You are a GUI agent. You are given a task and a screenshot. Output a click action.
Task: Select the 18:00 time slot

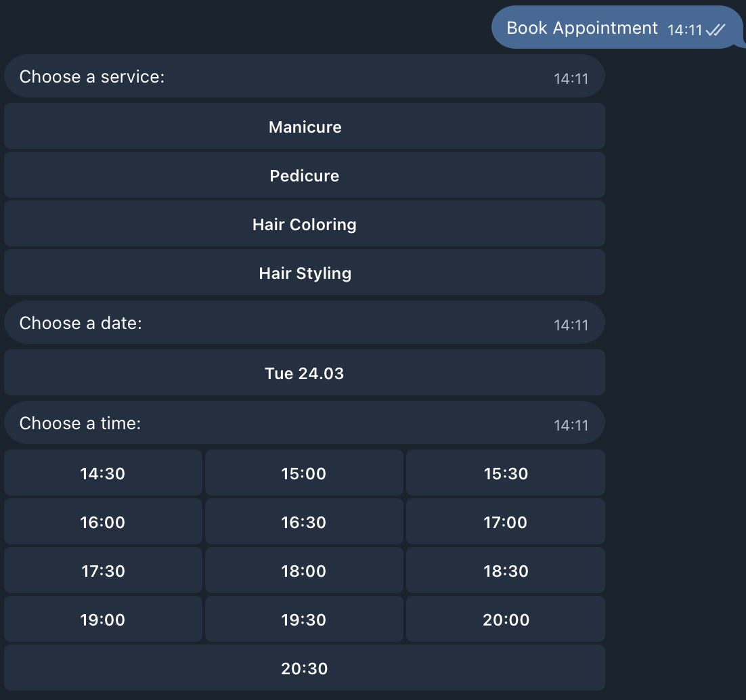pos(304,571)
